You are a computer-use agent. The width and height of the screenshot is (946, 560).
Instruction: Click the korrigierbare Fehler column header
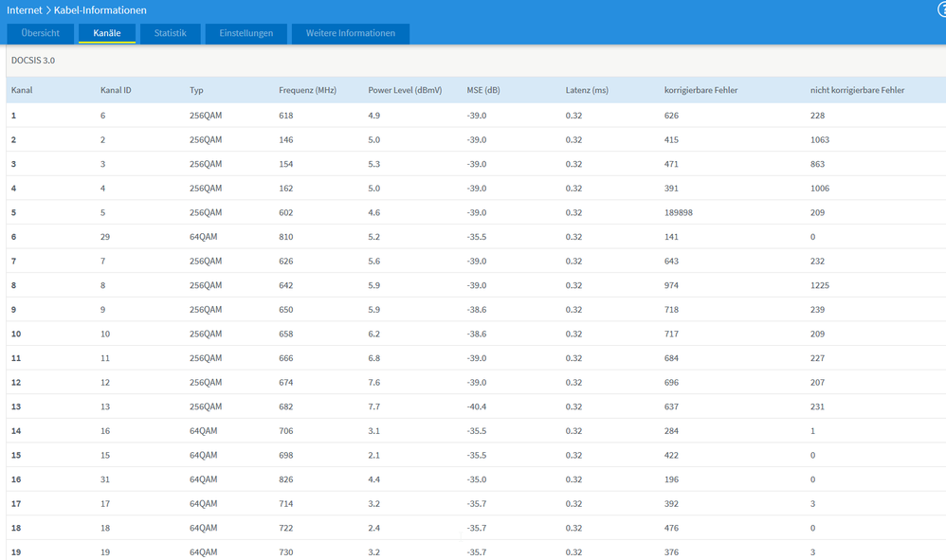tap(701, 90)
